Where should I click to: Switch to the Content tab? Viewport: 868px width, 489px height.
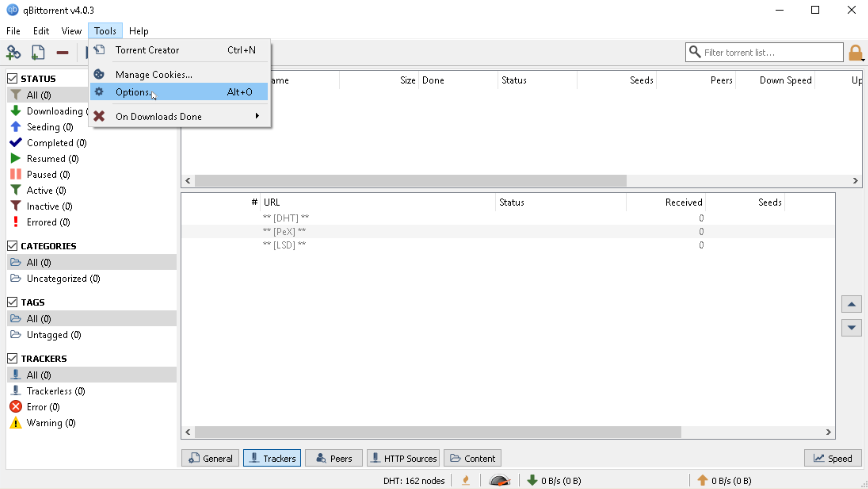pyautogui.click(x=472, y=458)
